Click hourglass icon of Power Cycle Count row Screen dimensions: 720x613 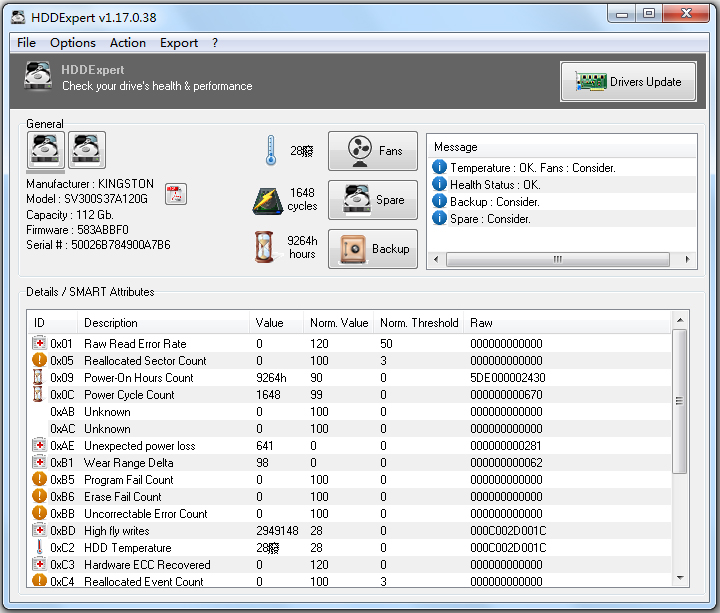point(38,394)
